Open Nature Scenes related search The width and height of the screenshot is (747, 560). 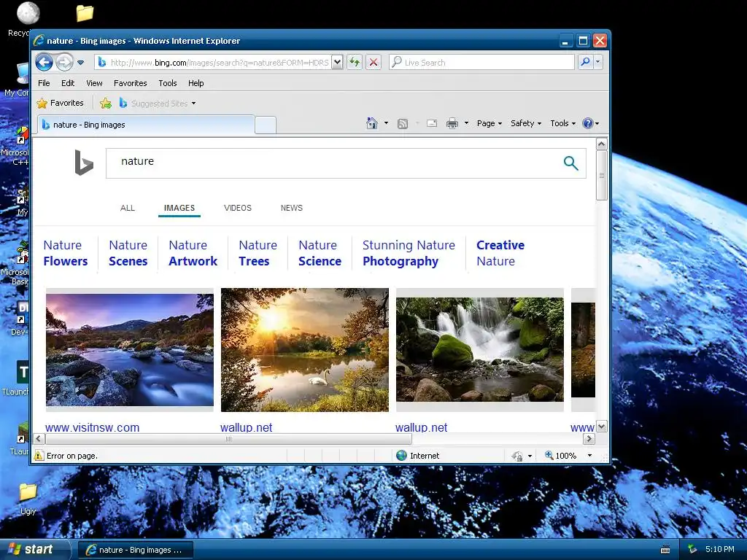[128, 253]
